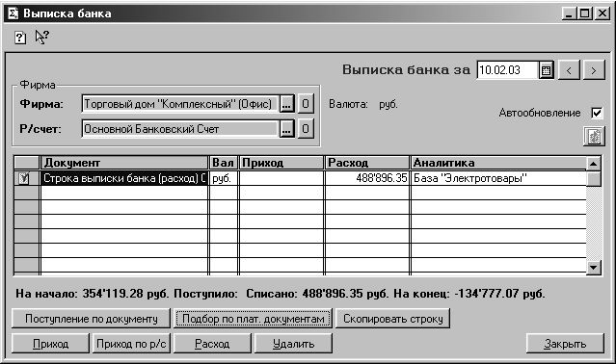Activate the What's This pointer help
Image resolution: width=616 pixels, height=364 pixels.
coord(41,38)
